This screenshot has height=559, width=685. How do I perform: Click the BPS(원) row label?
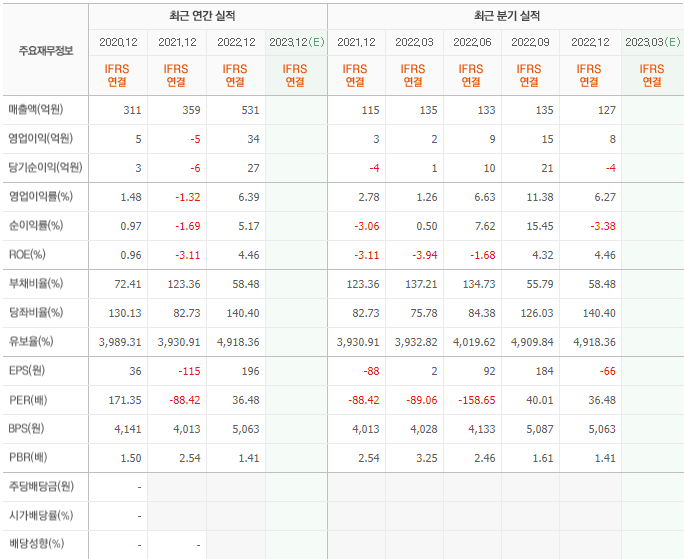click(x=26, y=428)
